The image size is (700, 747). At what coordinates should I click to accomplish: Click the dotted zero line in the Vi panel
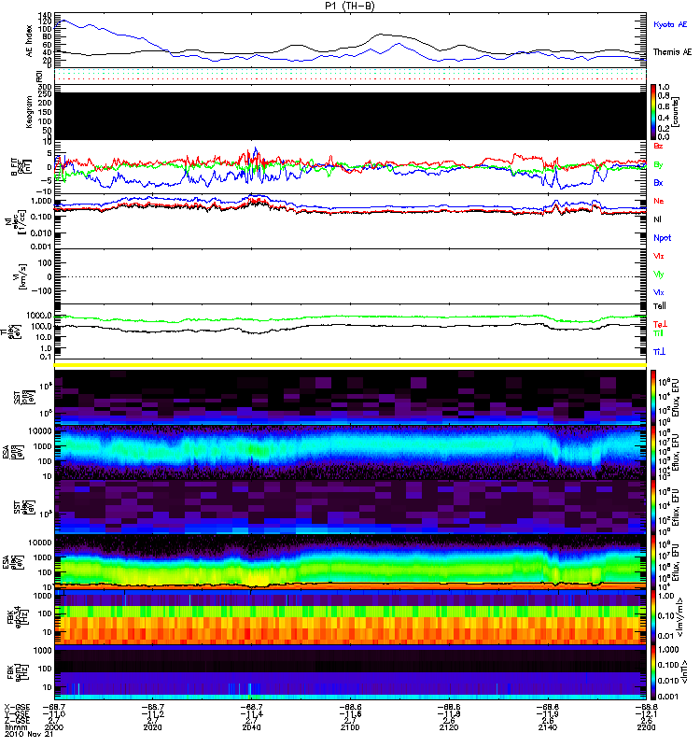point(351,276)
